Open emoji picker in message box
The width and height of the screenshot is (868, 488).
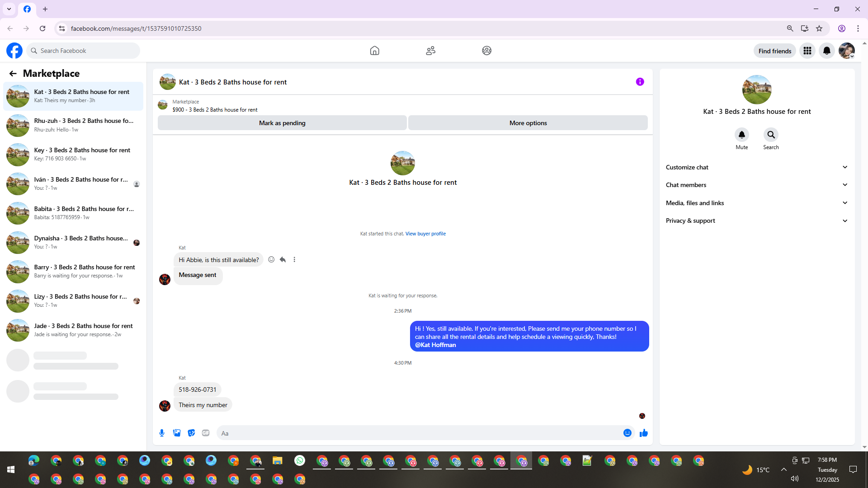627,433
